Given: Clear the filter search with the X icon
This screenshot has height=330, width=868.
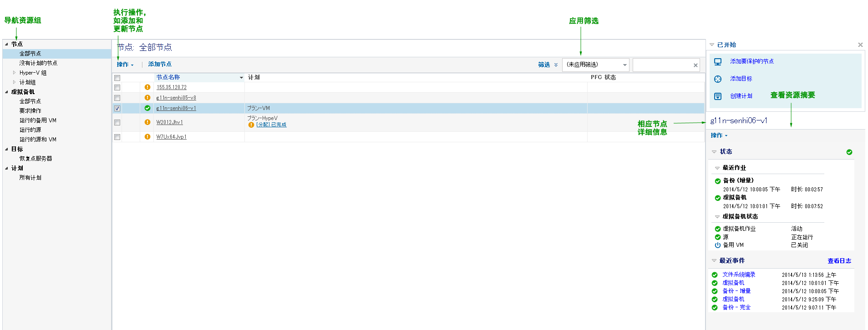Looking at the screenshot, I should click(695, 65).
